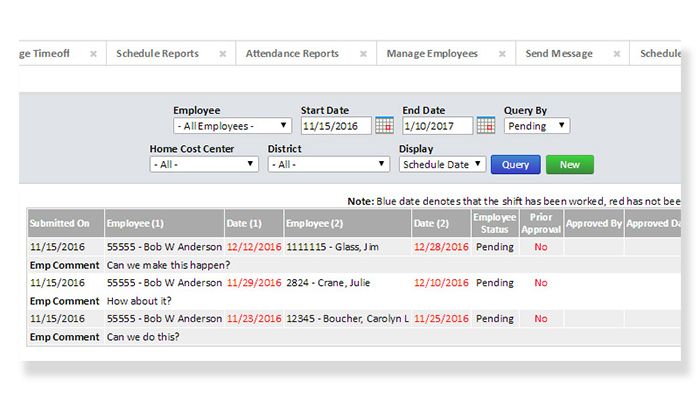The height and width of the screenshot is (400, 700).
Task: Close the Attendance Reports tab using its x
Action: [363, 54]
